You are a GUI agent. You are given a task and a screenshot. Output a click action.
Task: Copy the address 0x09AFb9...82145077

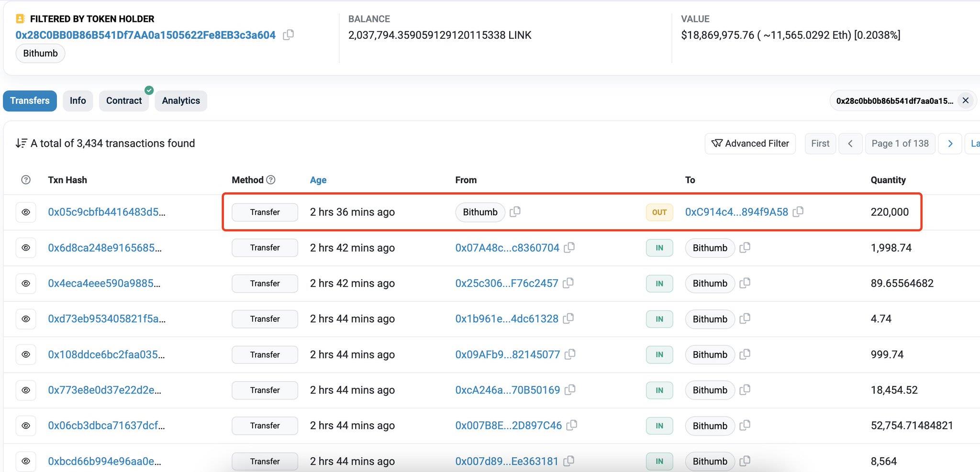[x=570, y=354]
